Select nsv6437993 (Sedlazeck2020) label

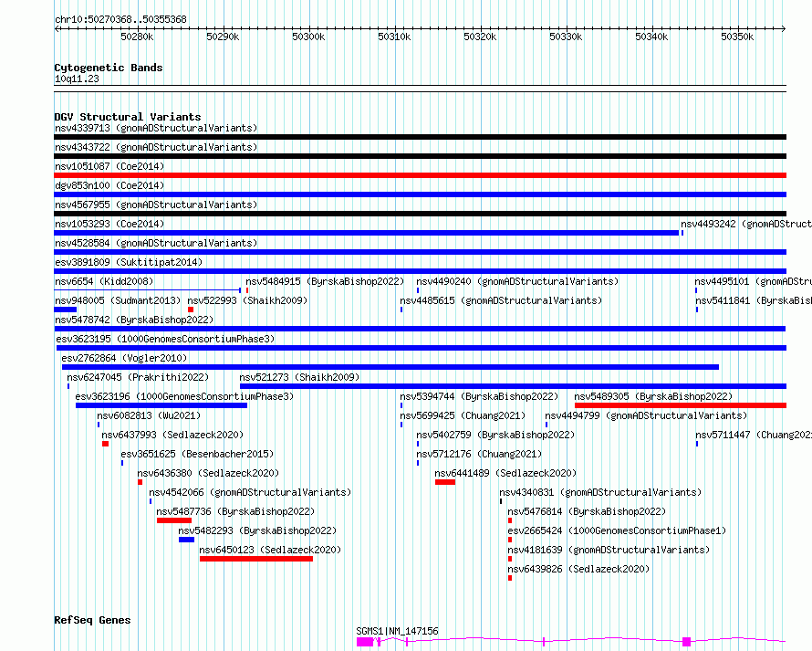172,435
